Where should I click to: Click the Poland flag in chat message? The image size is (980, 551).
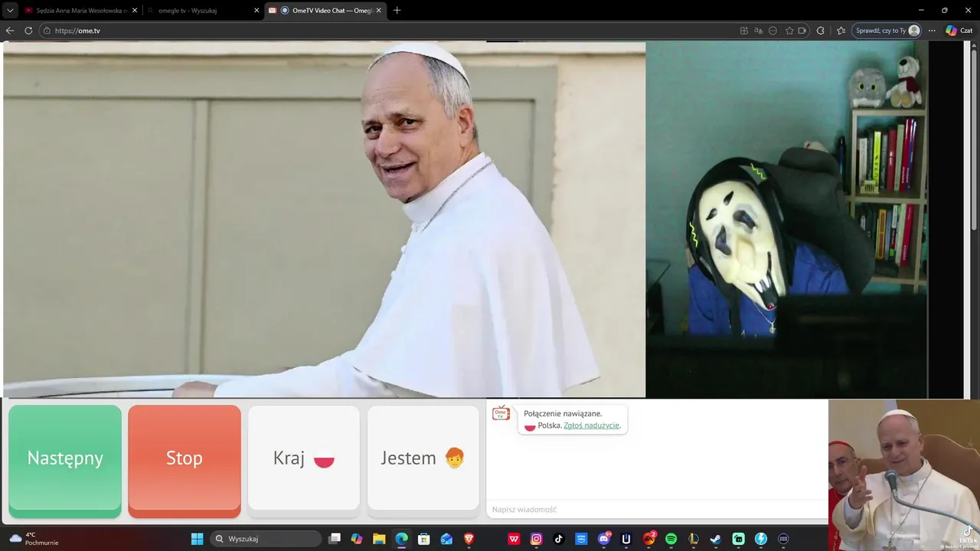(x=530, y=425)
